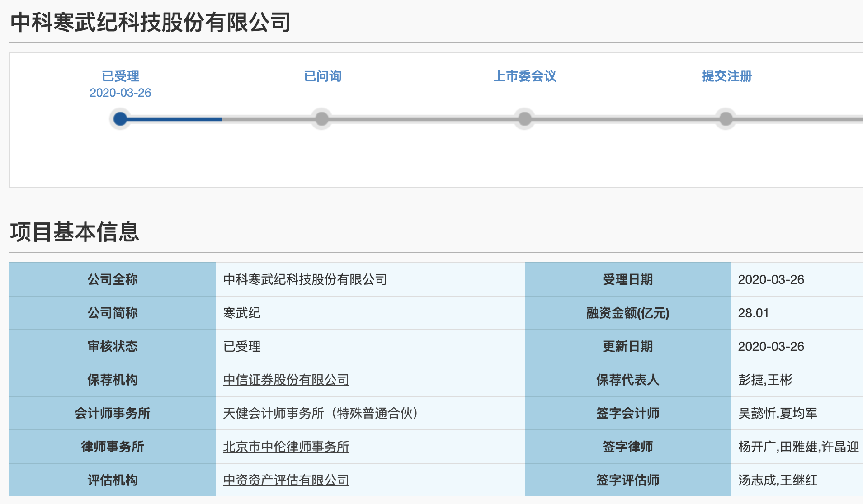Select the 签字律师 names cell
Viewport: 863px width, 504px height.
798,447
